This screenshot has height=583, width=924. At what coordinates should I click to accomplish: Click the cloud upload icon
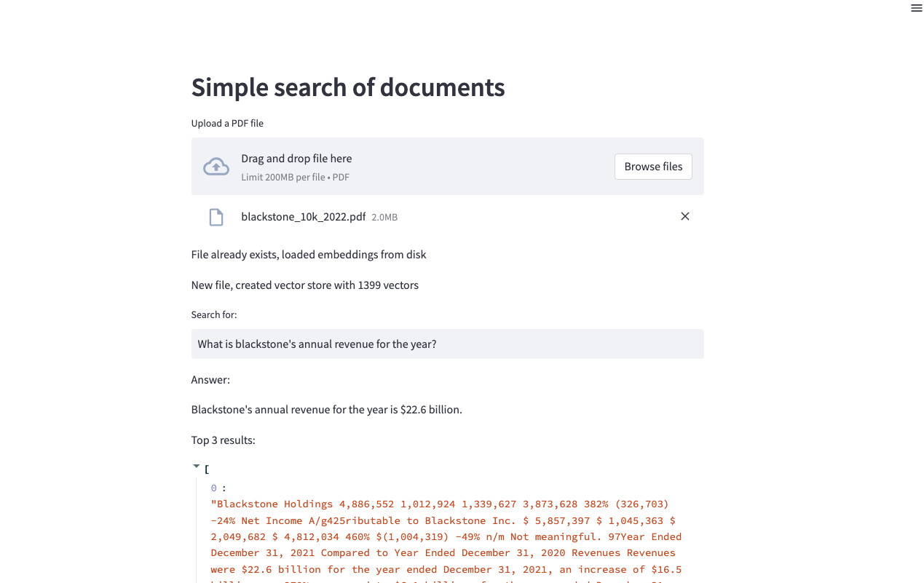(x=216, y=167)
